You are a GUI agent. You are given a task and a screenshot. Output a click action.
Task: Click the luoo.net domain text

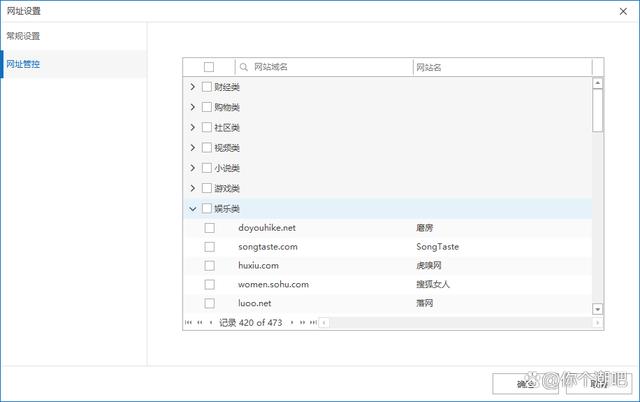(x=255, y=303)
